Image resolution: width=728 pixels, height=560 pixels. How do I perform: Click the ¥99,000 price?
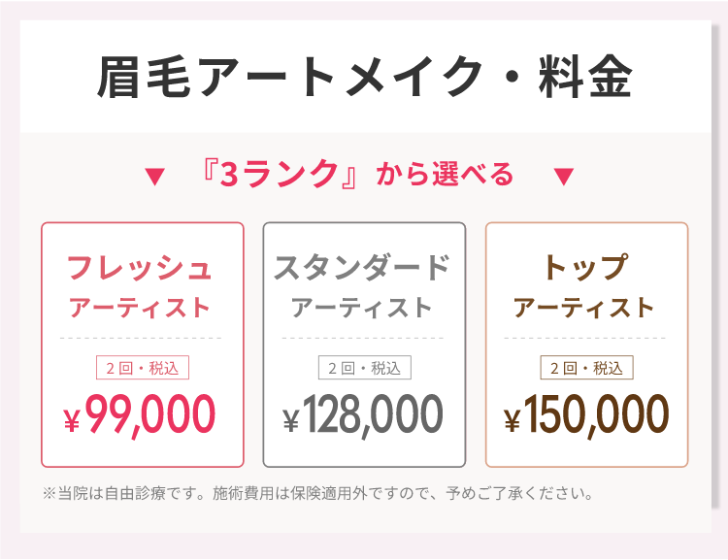(139, 415)
